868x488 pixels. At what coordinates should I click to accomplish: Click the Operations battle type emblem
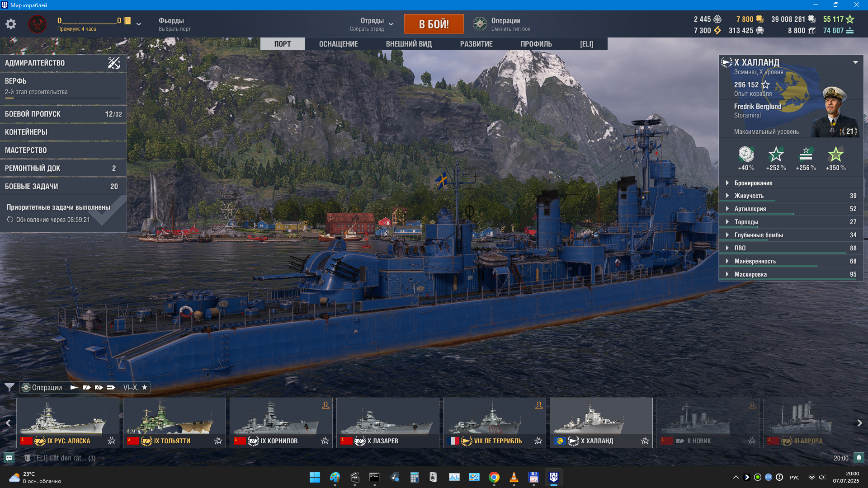click(480, 24)
